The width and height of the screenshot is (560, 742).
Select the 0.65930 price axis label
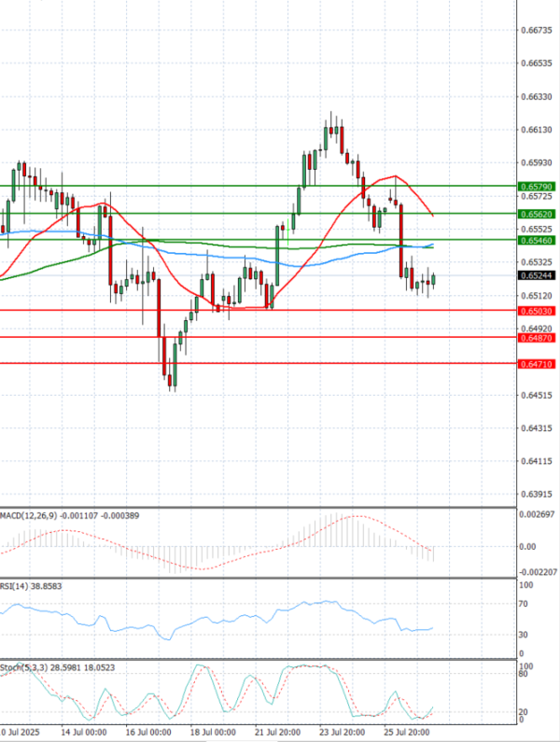tap(537, 162)
